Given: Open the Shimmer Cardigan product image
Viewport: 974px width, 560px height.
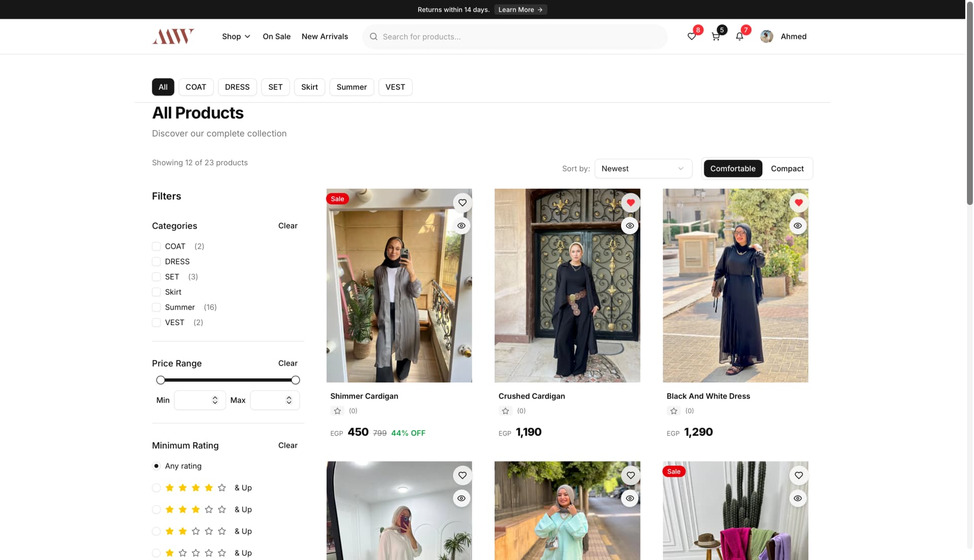Looking at the screenshot, I should click(399, 286).
